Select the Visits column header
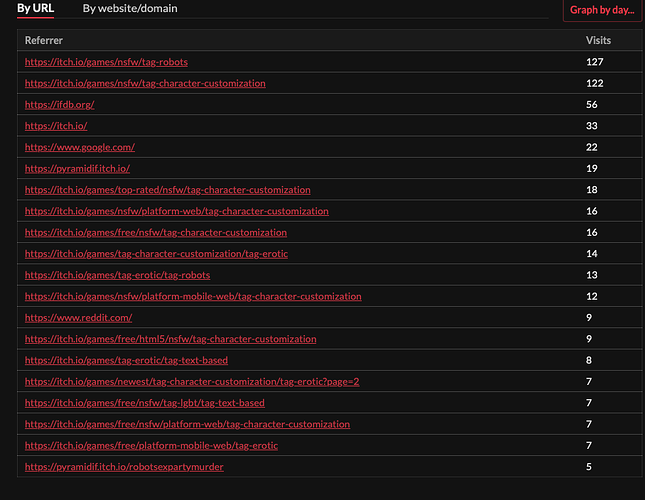Screen dimensions: 645x500 [x=598, y=40]
